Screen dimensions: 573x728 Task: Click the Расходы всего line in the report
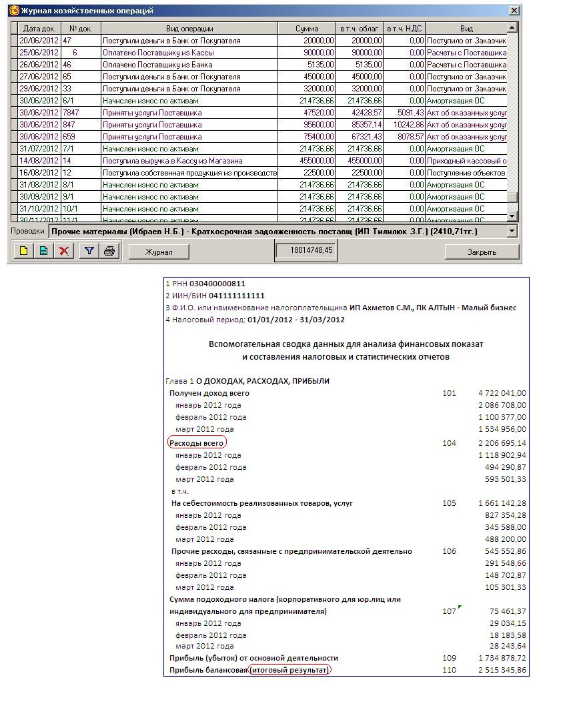tap(196, 443)
